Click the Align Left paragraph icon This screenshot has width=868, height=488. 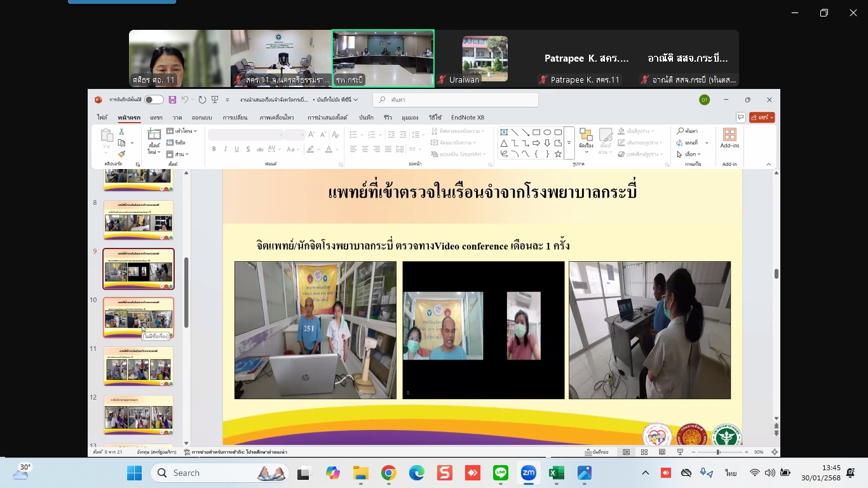click(x=353, y=149)
